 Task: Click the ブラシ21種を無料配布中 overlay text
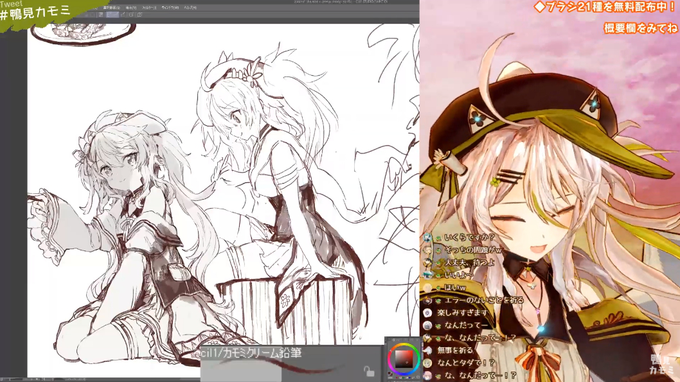click(605, 7)
